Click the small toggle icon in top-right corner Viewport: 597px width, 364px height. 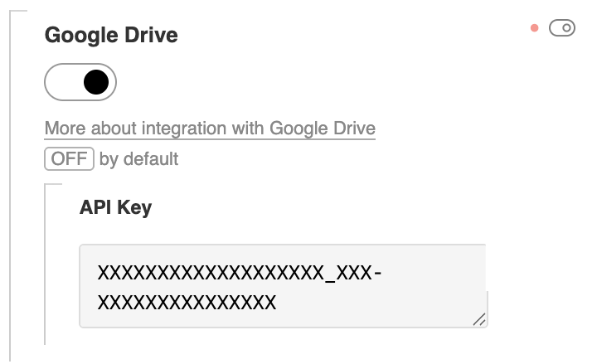click(x=562, y=28)
